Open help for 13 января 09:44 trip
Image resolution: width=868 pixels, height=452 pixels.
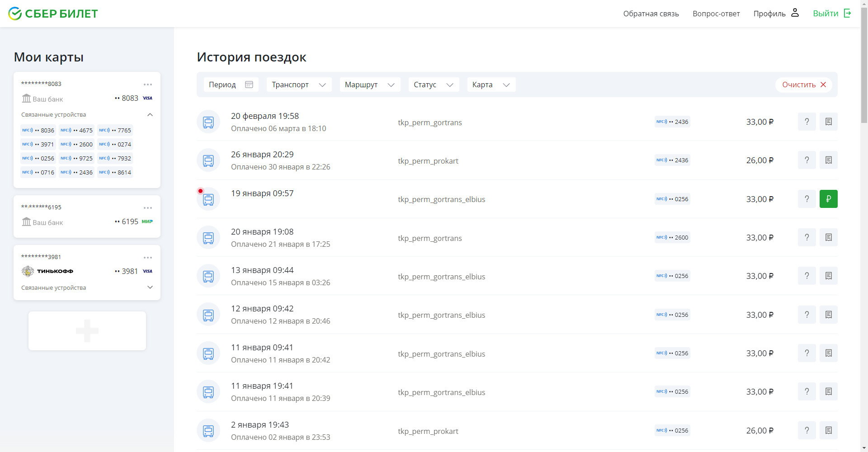807,276
